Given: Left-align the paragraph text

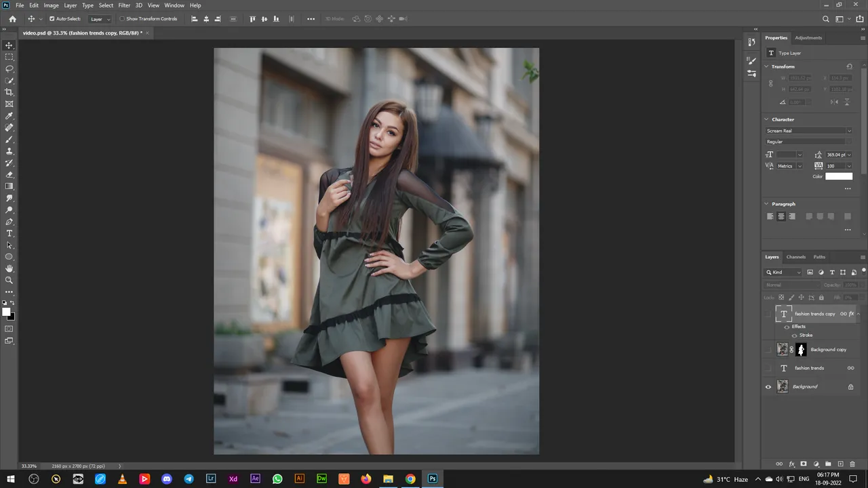Looking at the screenshot, I should click(x=770, y=216).
